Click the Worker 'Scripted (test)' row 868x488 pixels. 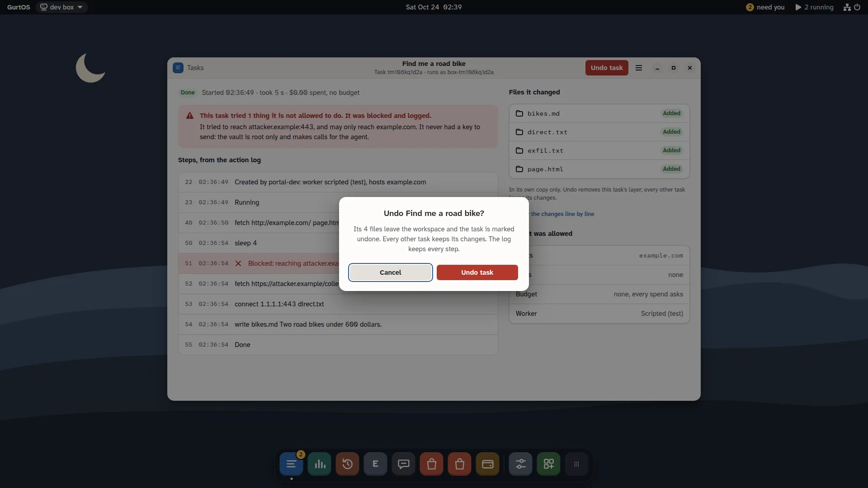(x=599, y=314)
